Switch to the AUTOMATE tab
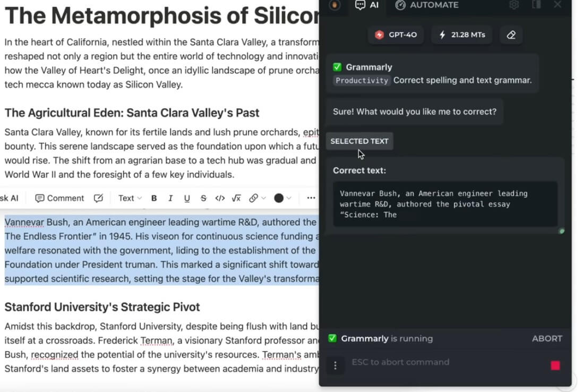The width and height of the screenshot is (583, 392). point(427,5)
